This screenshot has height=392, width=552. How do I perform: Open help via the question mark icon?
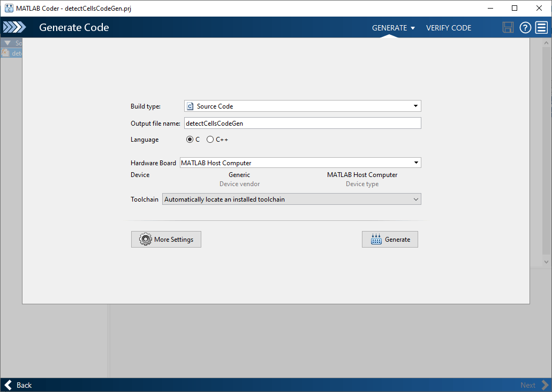[525, 27]
